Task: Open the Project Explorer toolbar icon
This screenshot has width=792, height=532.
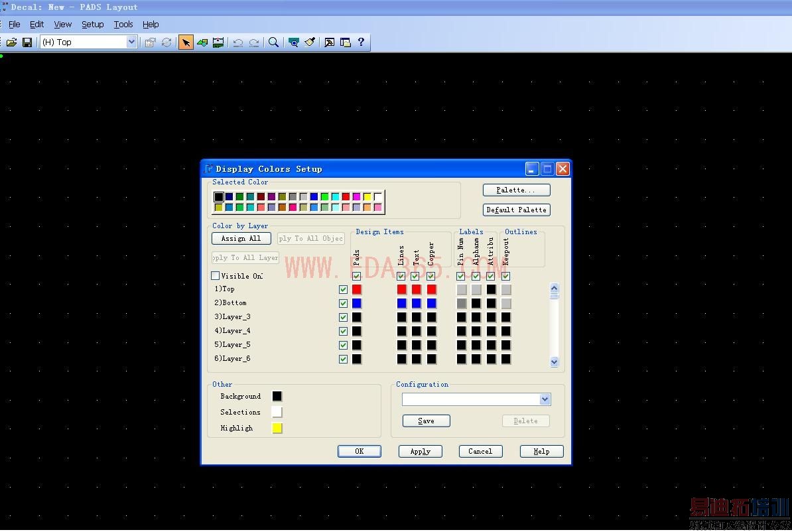Action: click(x=346, y=42)
